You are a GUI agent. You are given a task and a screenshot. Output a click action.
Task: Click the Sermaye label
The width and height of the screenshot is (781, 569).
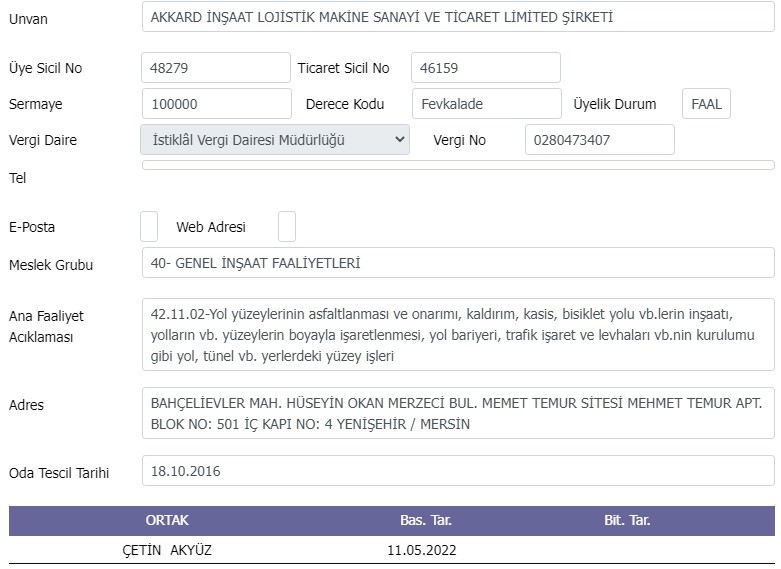pos(35,104)
